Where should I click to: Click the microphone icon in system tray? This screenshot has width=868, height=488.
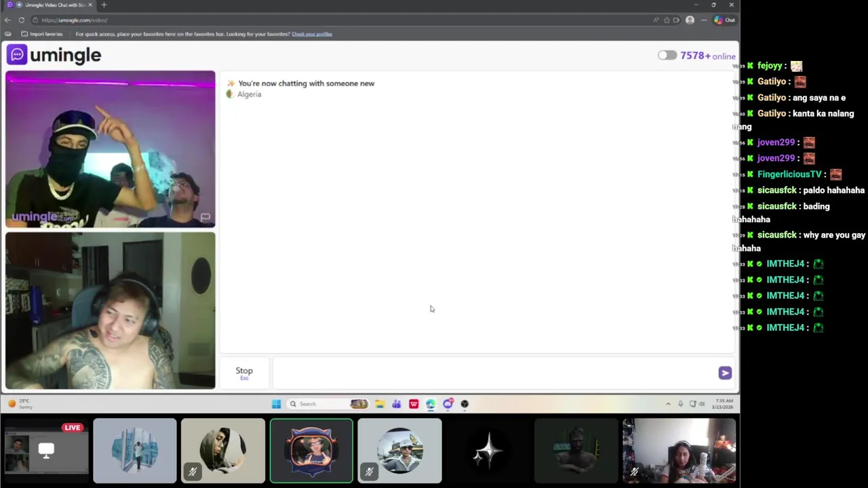pos(680,404)
